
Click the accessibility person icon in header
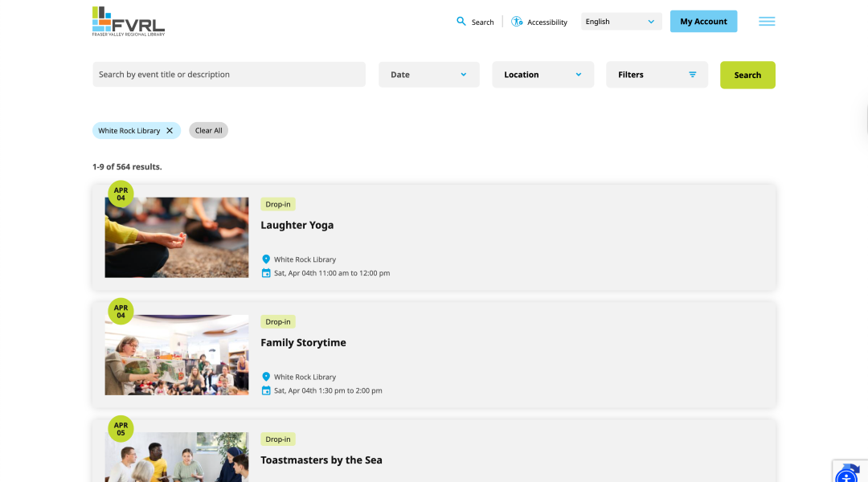tap(517, 22)
